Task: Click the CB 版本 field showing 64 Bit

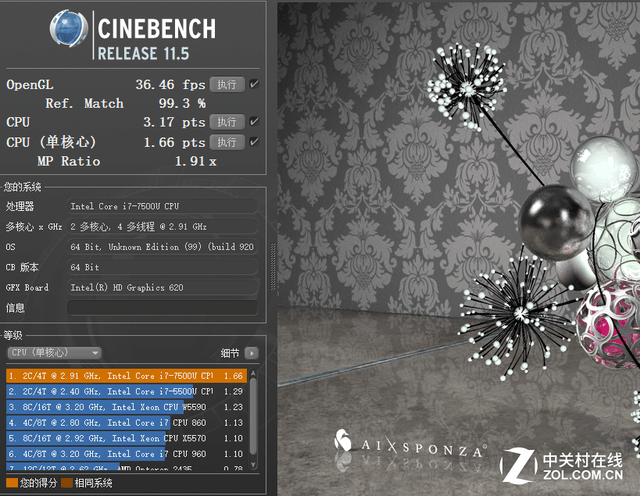Action: click(162, 267)
